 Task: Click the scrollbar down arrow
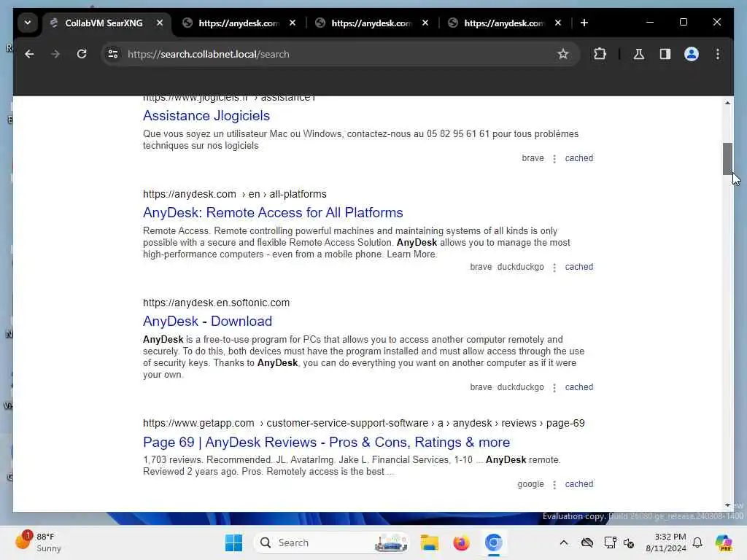pyautogui.click(x=727, y=505)
